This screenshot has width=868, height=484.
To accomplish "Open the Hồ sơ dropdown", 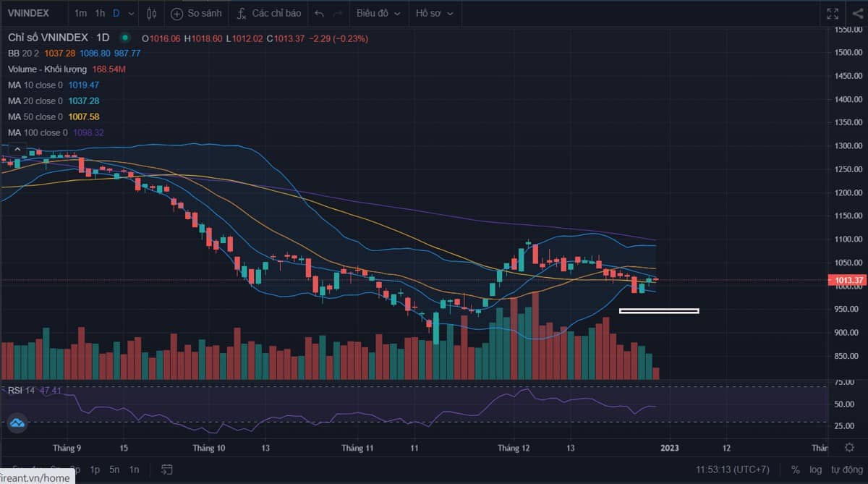I will [x=435, y=13].
